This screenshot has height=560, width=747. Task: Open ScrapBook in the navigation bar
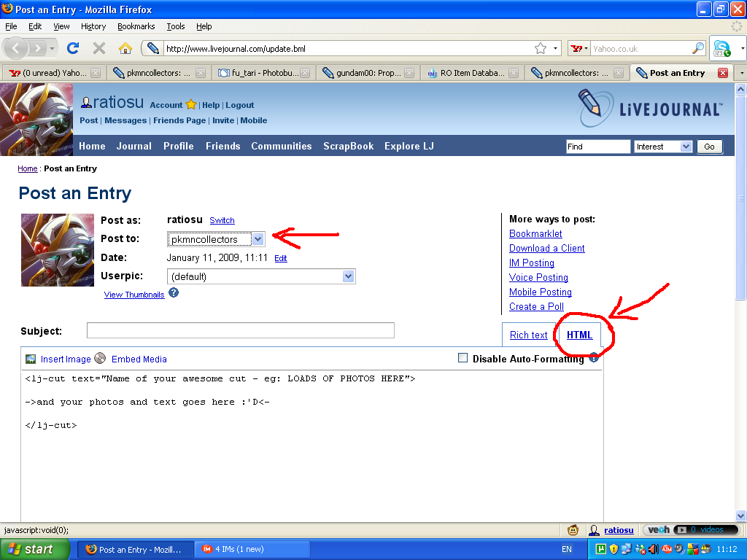tap(348, 146)
